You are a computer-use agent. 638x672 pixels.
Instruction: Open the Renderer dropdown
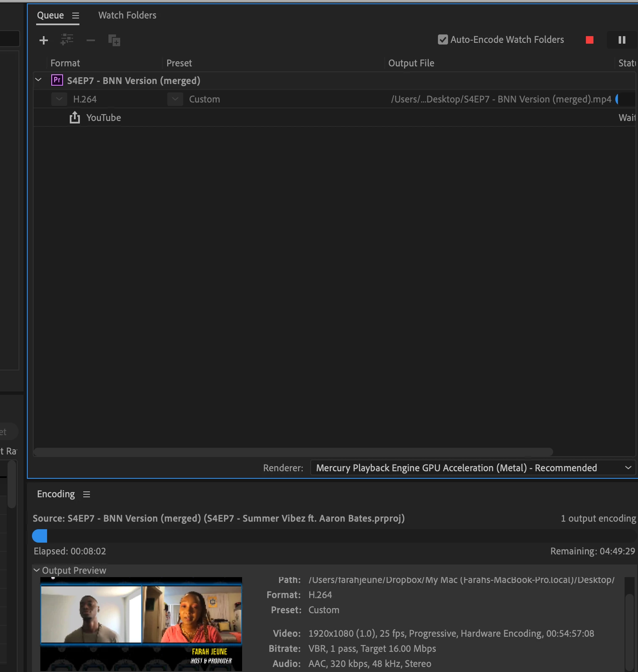click(474, 468)
